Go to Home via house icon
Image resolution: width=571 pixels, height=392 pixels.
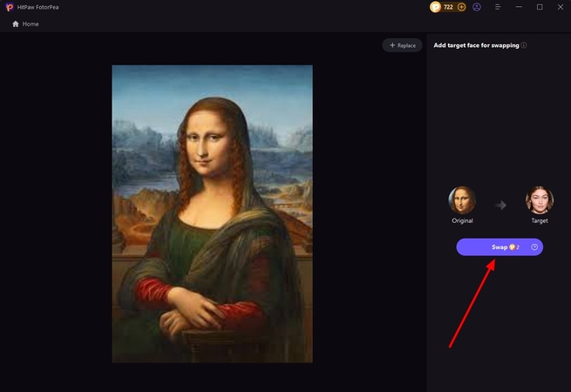(16, 24)
